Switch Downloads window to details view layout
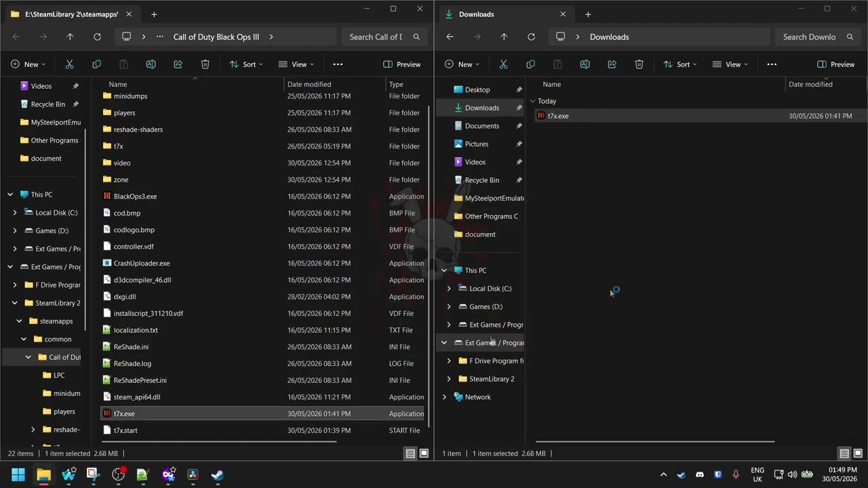This screenshot has width=868, height=488. pos(844,453)
